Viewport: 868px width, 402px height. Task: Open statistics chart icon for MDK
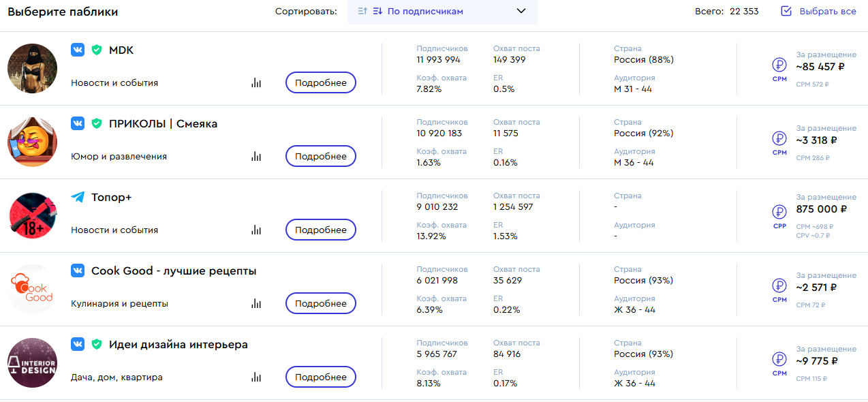coord(256,83)
